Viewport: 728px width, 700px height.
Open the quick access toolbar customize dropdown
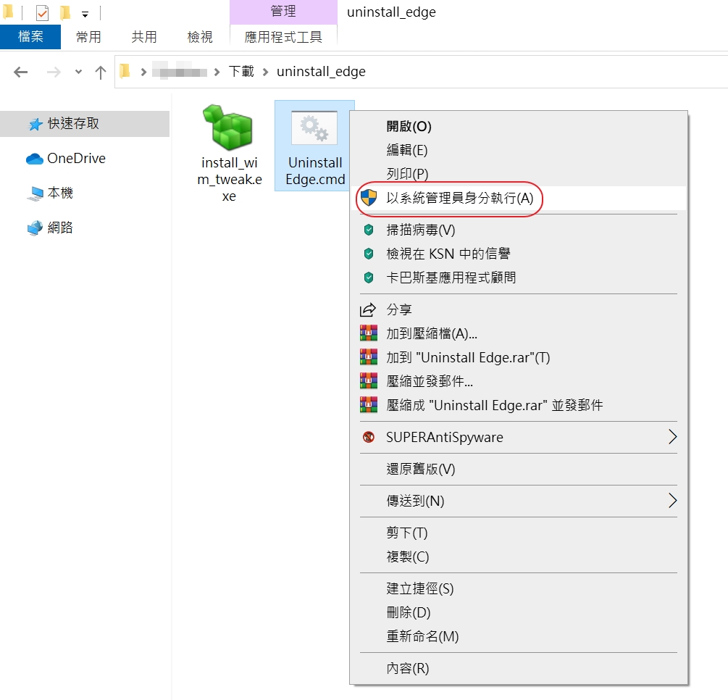tap(85, 15)
